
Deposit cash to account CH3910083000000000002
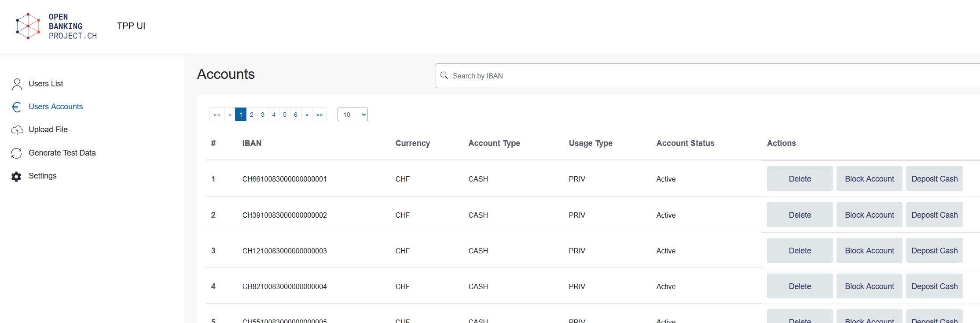pyautogui.click(x=935, y=215)
